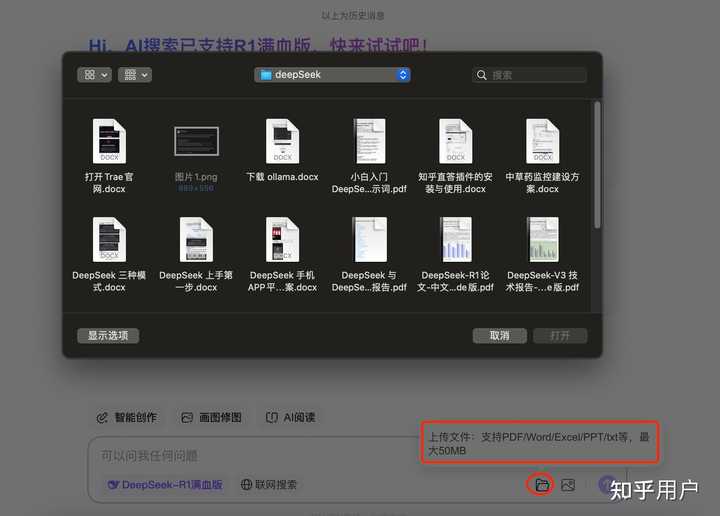
Task: Select the DeepSeek 上手第一步.docx icon
Action: coord(197,239)
